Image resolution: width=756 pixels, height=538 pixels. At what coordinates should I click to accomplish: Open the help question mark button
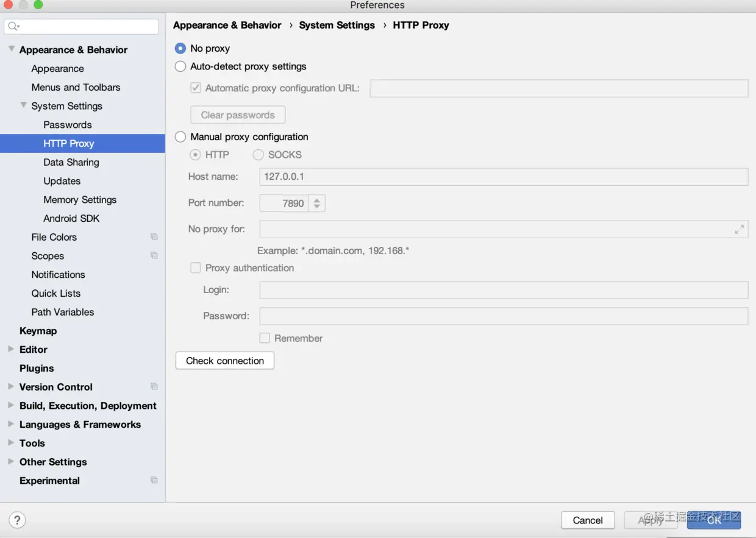coord(17,520)
